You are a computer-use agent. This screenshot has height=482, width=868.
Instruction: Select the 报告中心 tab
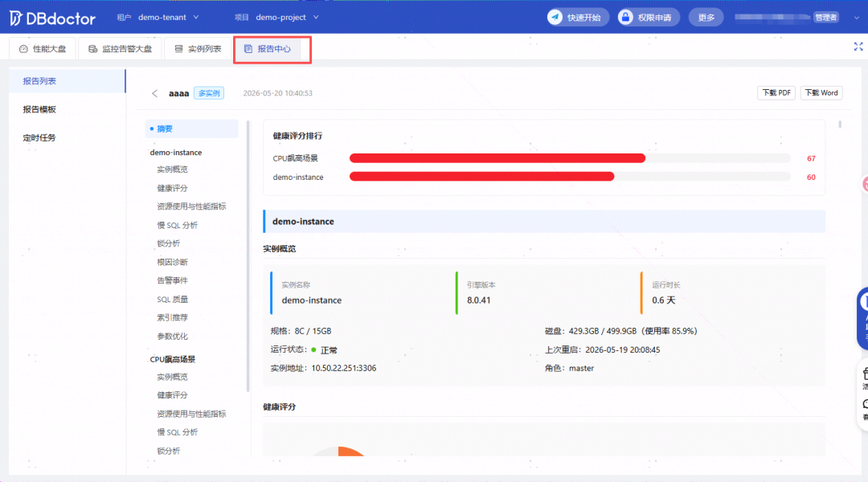click(x=268, y=49)
